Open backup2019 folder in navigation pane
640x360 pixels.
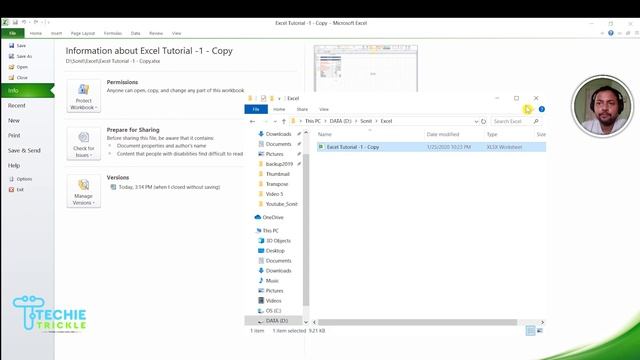[x=279, y=164]
